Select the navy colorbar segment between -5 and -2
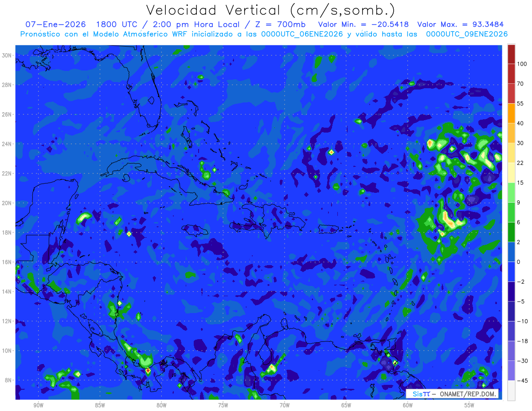The width and height of the screenshot is (532, 411). tap(511, 291)
